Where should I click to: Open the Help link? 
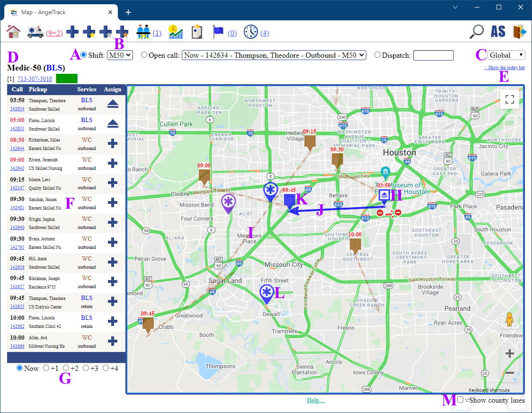316,400
